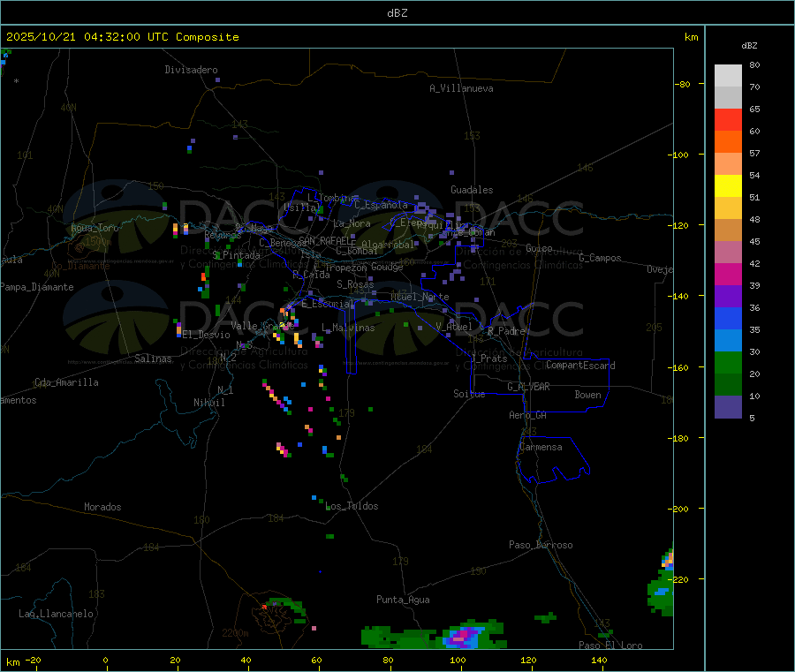795x672 pixels.
Task: Click the purple-magenta storm cell core near Punta_Agua
Action: click(x=462, y=635)
